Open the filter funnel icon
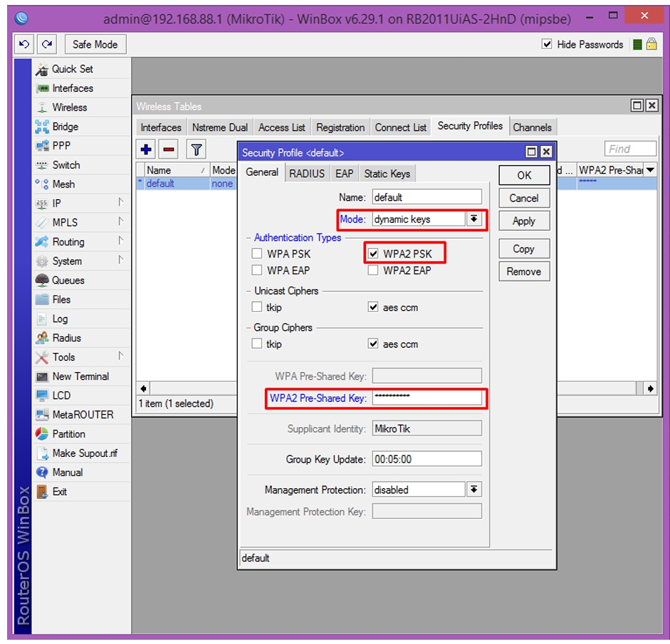This screenshot has width=670, height=644. [196, 149]
